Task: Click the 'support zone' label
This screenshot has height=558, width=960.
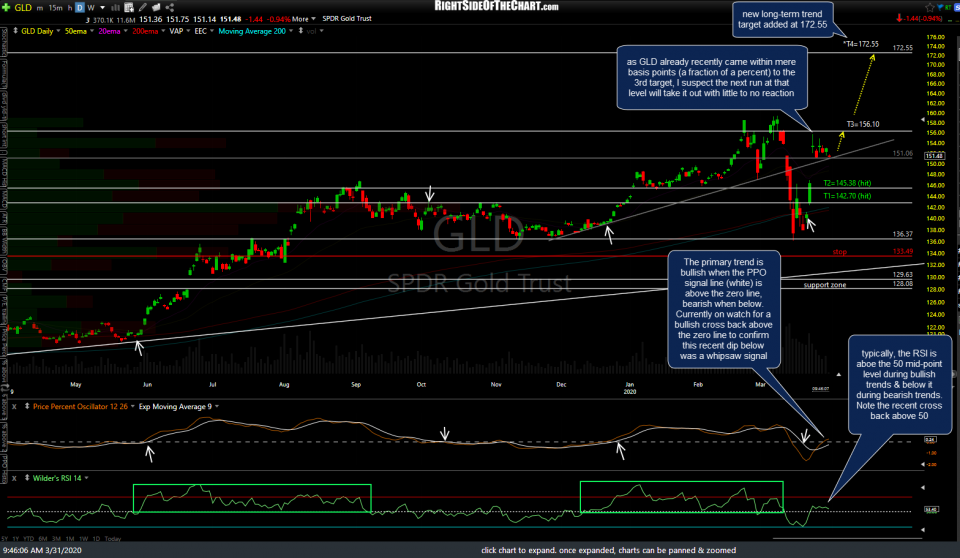Action: point(825,285)
